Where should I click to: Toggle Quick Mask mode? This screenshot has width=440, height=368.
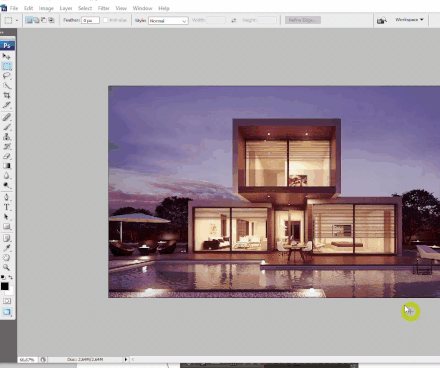[x=7, y=301]
